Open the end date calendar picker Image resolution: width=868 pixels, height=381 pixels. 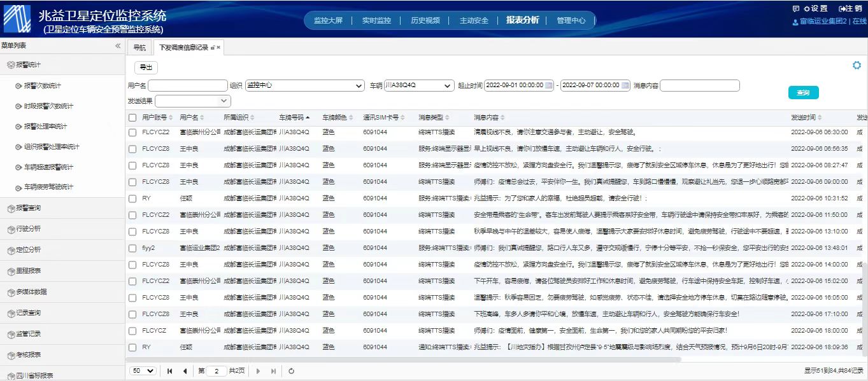coord(625,85)
